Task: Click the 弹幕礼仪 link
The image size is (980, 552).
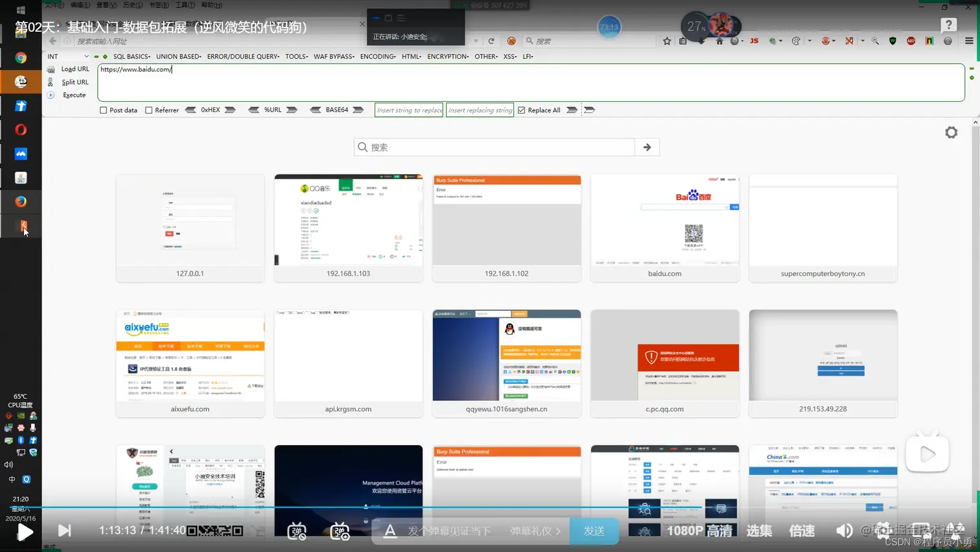Action: (535, 531)
